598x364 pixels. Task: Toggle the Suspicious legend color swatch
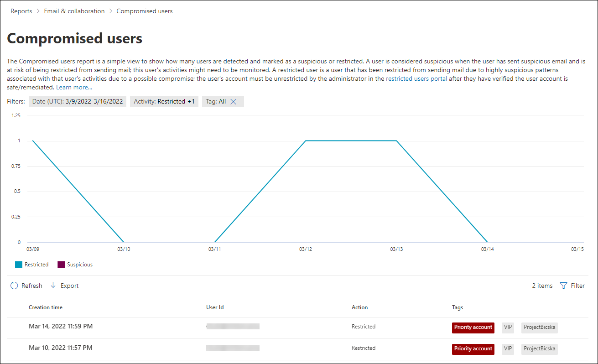coord(61,265)
